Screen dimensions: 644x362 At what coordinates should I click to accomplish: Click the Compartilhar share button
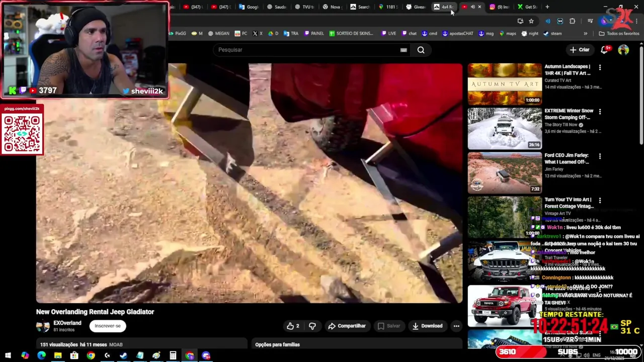347,326
